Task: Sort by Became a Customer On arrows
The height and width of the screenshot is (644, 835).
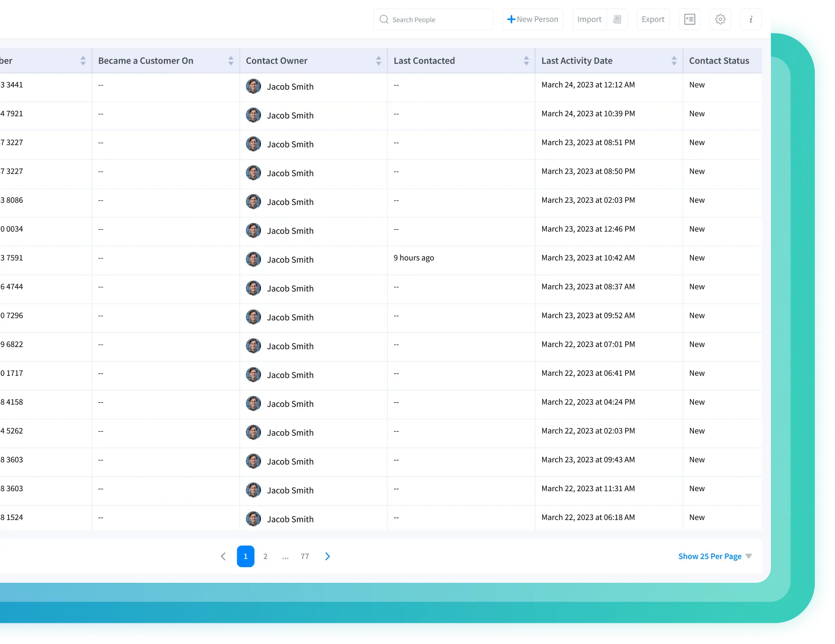Action: [231, 61]
